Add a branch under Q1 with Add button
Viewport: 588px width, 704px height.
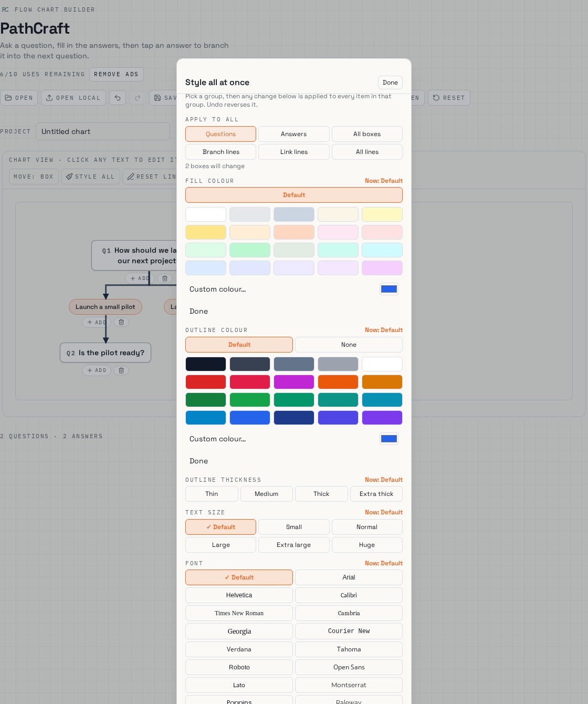(140, 278)
